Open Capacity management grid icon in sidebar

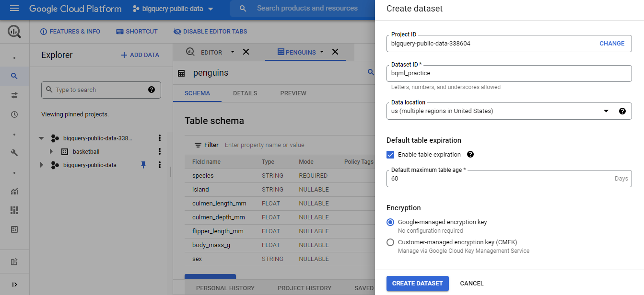pyautogui.click(x=14, y=210)
